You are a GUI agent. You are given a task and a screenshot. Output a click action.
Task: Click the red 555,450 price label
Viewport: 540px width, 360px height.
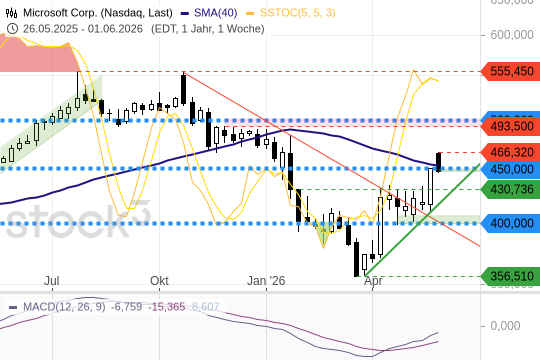pos(510,71)
